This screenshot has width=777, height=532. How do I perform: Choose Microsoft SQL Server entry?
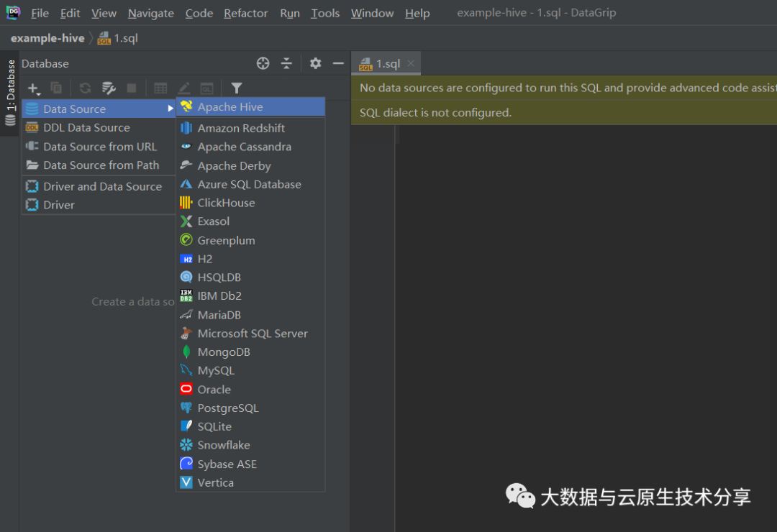tap(251, 334)
